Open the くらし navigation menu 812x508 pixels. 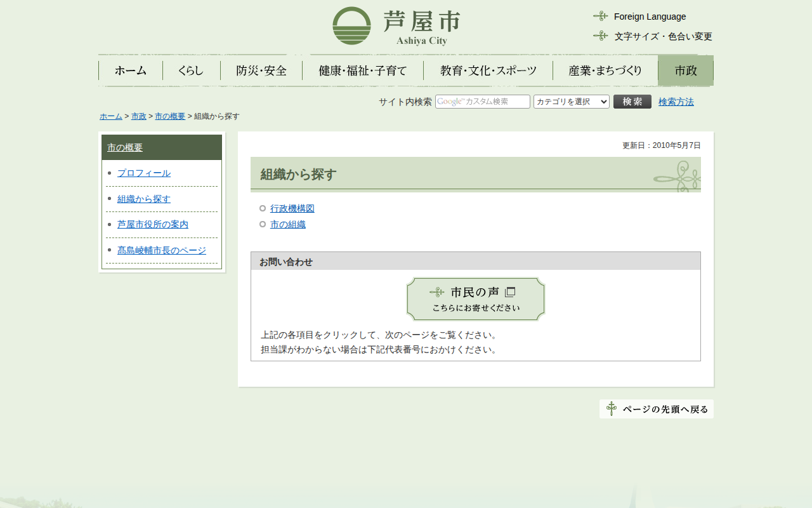point(191,70)
